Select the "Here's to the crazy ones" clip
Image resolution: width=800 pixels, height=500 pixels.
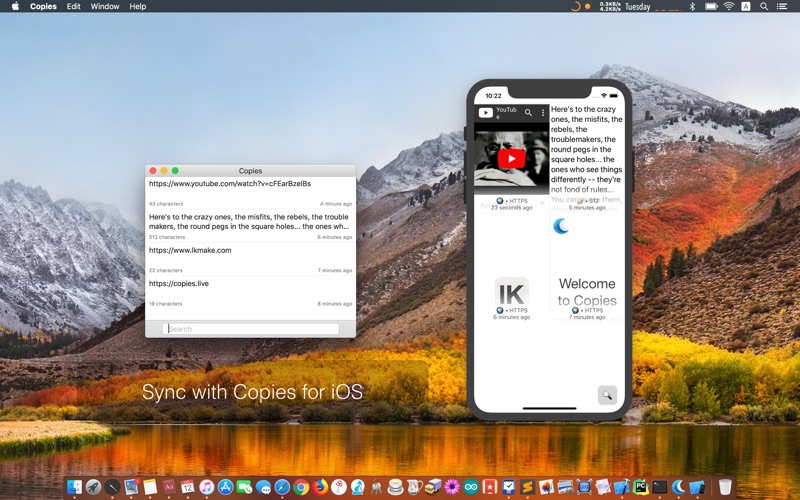click(251, 226)
